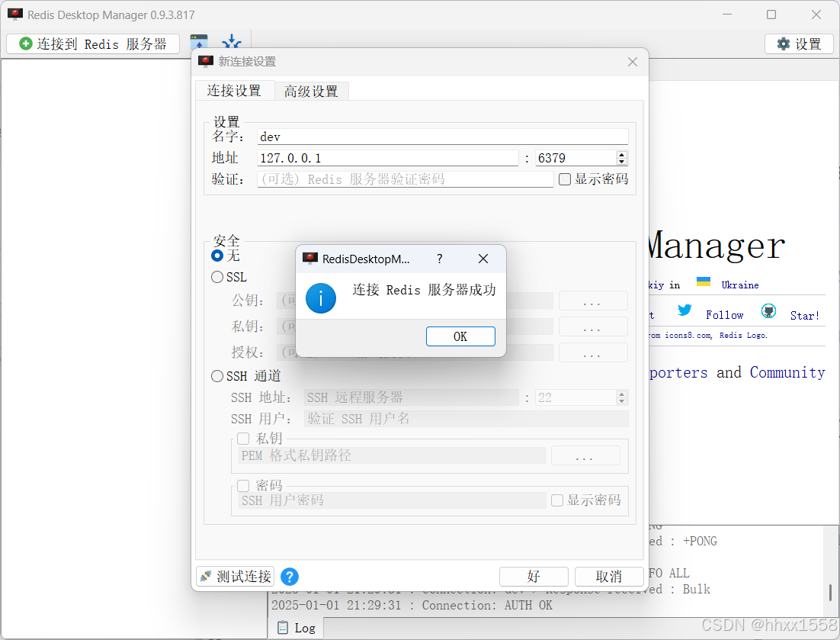The image size is (840, 640).
Task: Toggle 显示密码 checkbox next to 验证 field
Action: [565, 179]
